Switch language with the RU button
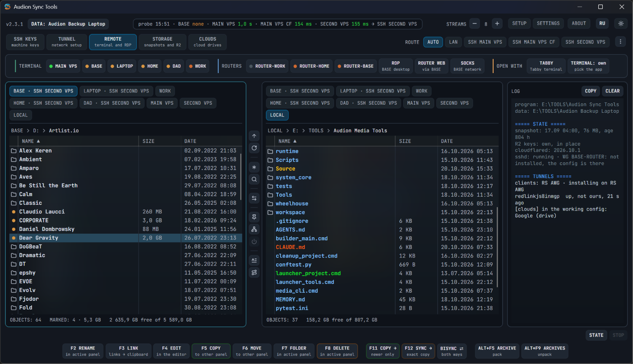Viewport: 633px width, 364px height. click(x=602, y=23)
